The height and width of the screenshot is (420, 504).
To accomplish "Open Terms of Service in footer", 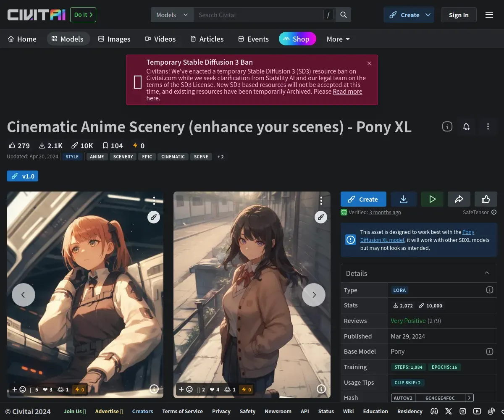I will (x=182, y=411).
